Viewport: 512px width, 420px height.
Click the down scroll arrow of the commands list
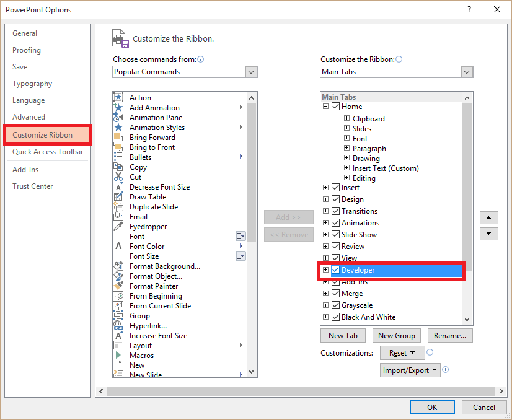pos(250,370)
